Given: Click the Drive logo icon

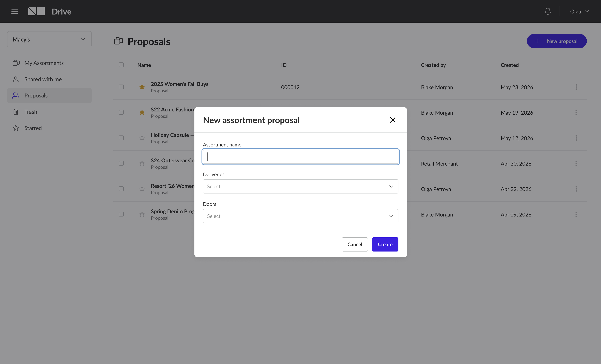Looking at the screenshot, I should tap(36, 11).
